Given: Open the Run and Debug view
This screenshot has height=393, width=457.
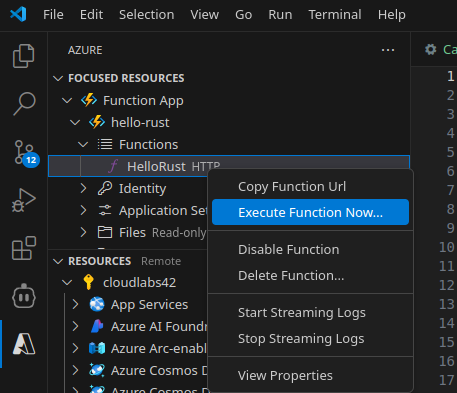Looking at the screenshot, I should pyautogui.click(x=23, y=200).
